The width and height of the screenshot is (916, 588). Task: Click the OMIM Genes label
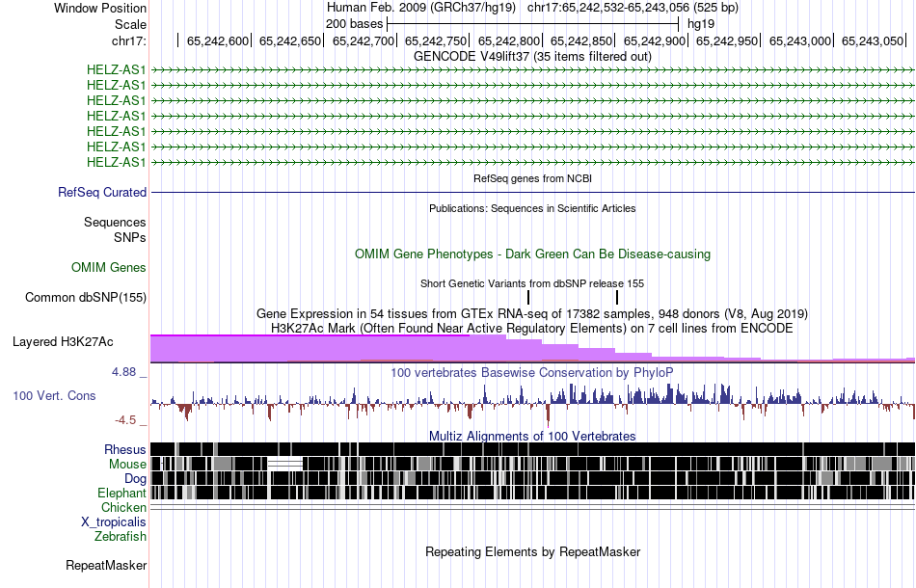coord(109,267)
